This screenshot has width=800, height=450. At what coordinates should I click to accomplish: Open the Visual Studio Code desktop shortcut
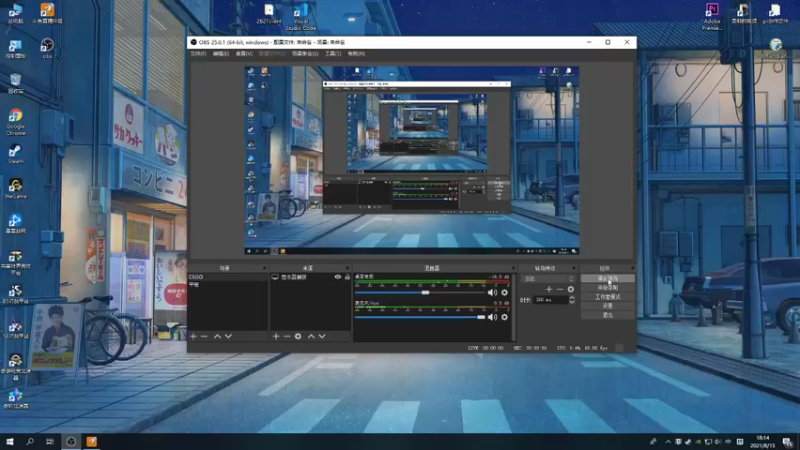click(x=301, y=16)
